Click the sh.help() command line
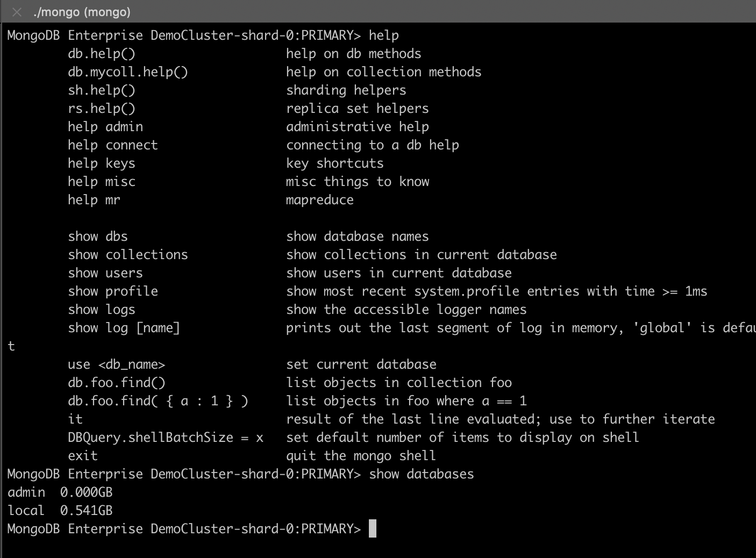The height and width of the screenshot is (558, 756). (x=102, y=90)
